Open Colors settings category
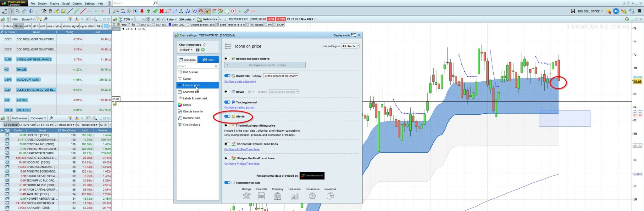This screenshot has width=644, height=211. (x=197, y=105)
